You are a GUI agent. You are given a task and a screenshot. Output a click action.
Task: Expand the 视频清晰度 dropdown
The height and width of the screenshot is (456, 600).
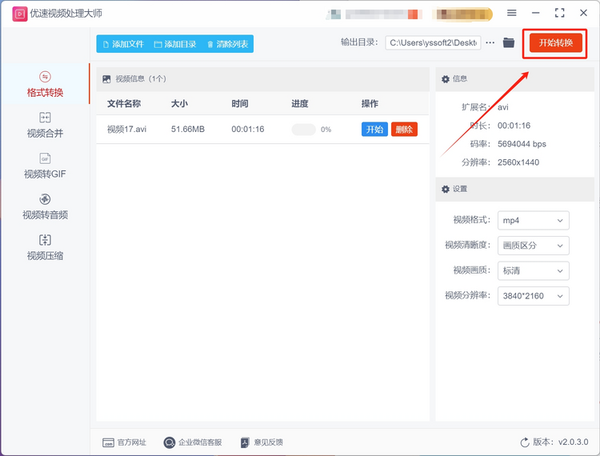[x=533, y=246]
